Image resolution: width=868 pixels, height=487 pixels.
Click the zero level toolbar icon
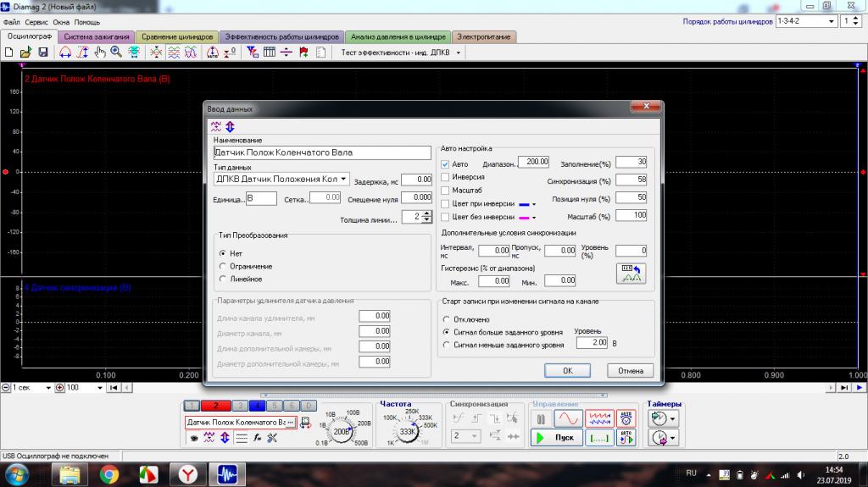pyautogui.click(x=230, y=53)
